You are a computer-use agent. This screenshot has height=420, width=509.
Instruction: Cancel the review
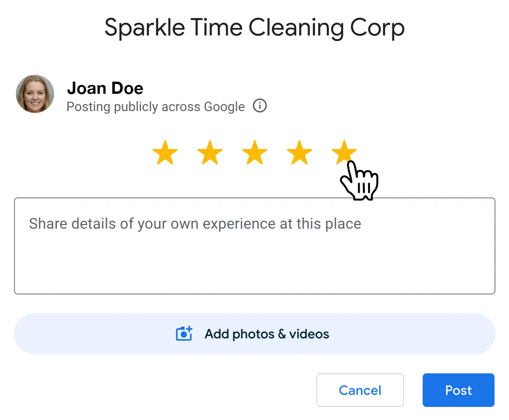tap(360, 390)
